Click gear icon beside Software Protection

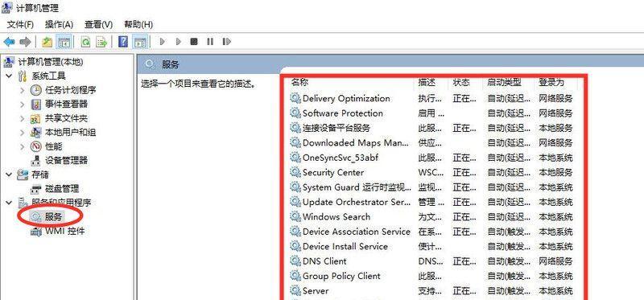point(295,113)
